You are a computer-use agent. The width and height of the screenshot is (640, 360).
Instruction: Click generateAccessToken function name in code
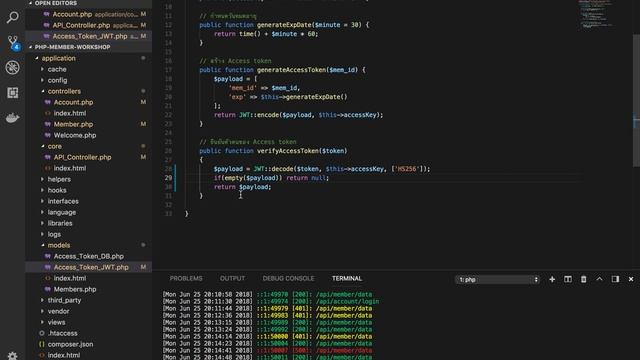click(291, 70)
